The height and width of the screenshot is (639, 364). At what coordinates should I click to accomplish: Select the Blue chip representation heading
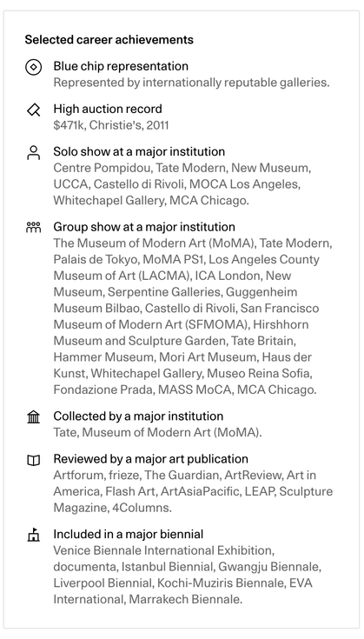121,66
